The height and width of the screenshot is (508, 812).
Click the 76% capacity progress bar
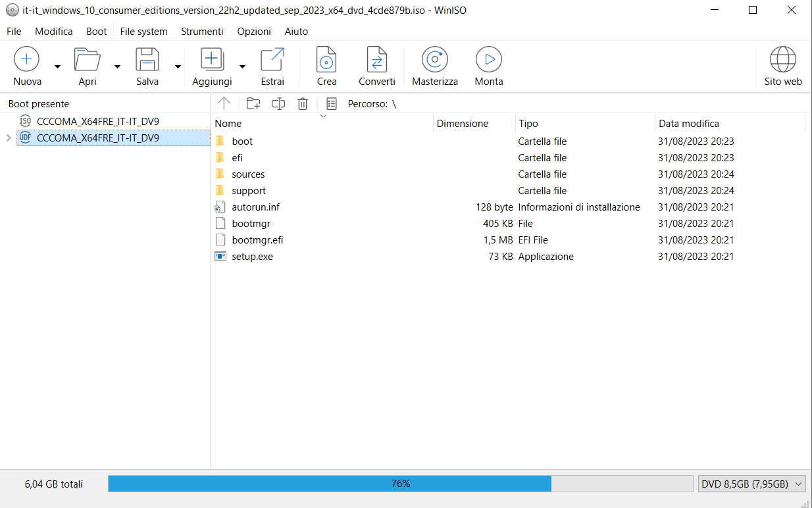point(401,484)
